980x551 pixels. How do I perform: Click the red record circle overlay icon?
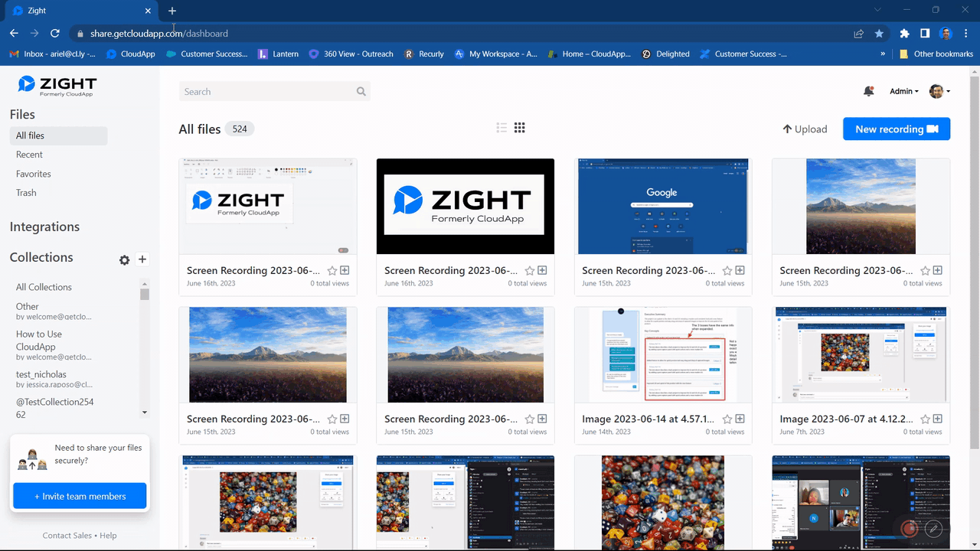(910, 528)
